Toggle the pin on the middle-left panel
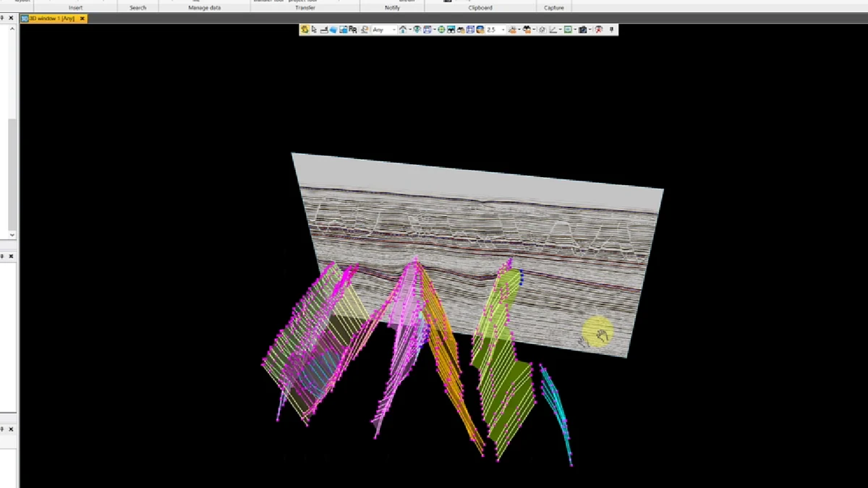This screenshot has width=868, height=488. point(3,256)
